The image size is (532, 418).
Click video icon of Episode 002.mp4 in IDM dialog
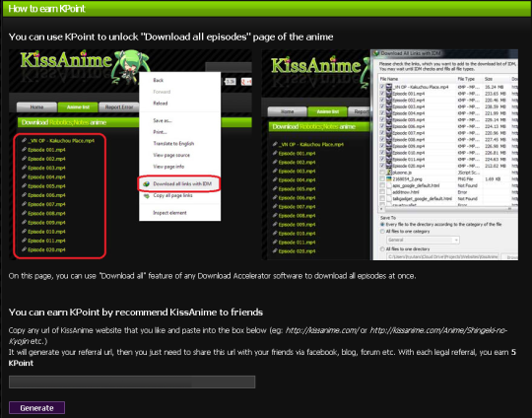click(x=389, y=101)
